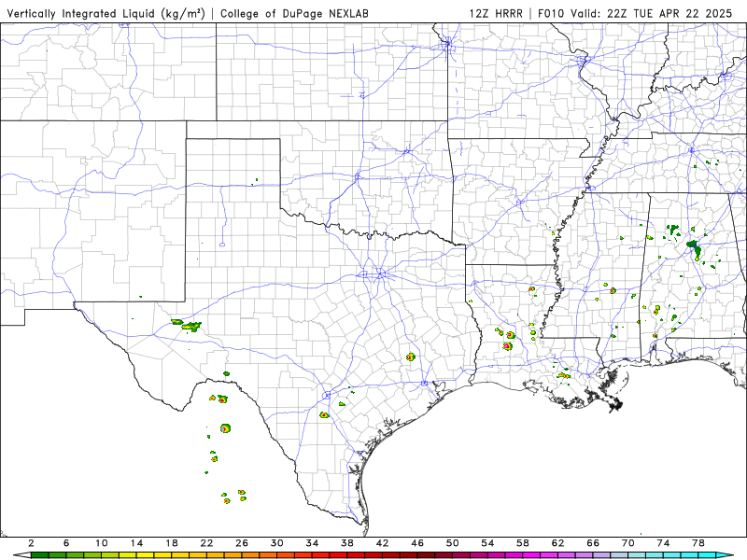Pick the yellow swatch under value 14
This screenshot has width=747, height=560.
click(146, 555)
